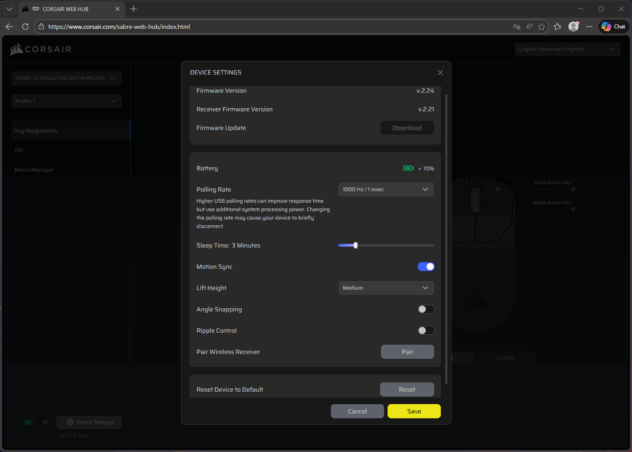Screen dimensions: 632x452
Task: Close the Device Settings dialog with X
Action: coord(440,72)
